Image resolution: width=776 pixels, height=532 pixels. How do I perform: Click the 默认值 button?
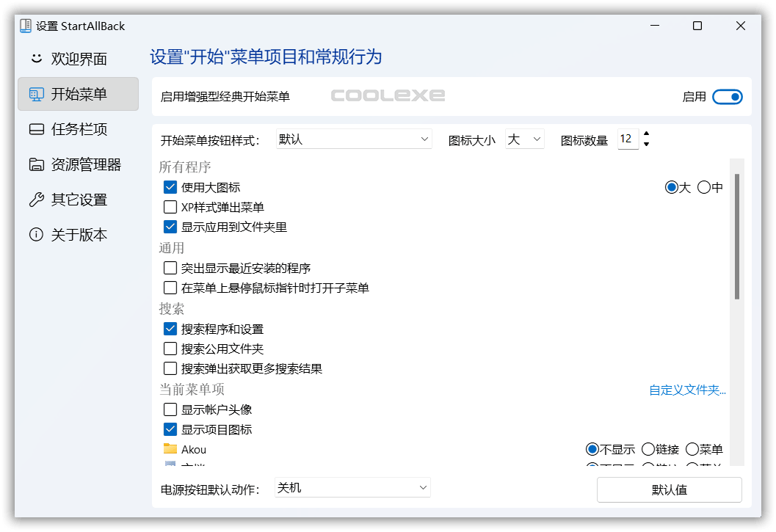(669, 489)
